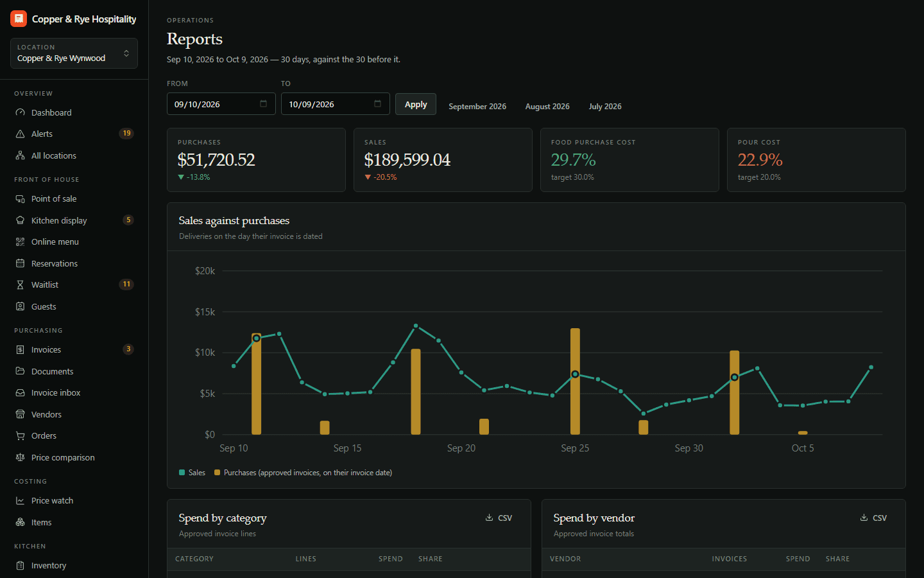Navigate to Invoice inbox
Screen dimensions: 924x578
pyautogui.click(x=74, y=392)
